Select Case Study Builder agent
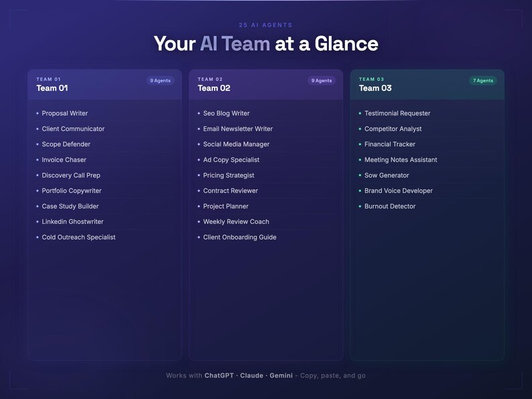The image size is (532, 399). tap(70, 206)
